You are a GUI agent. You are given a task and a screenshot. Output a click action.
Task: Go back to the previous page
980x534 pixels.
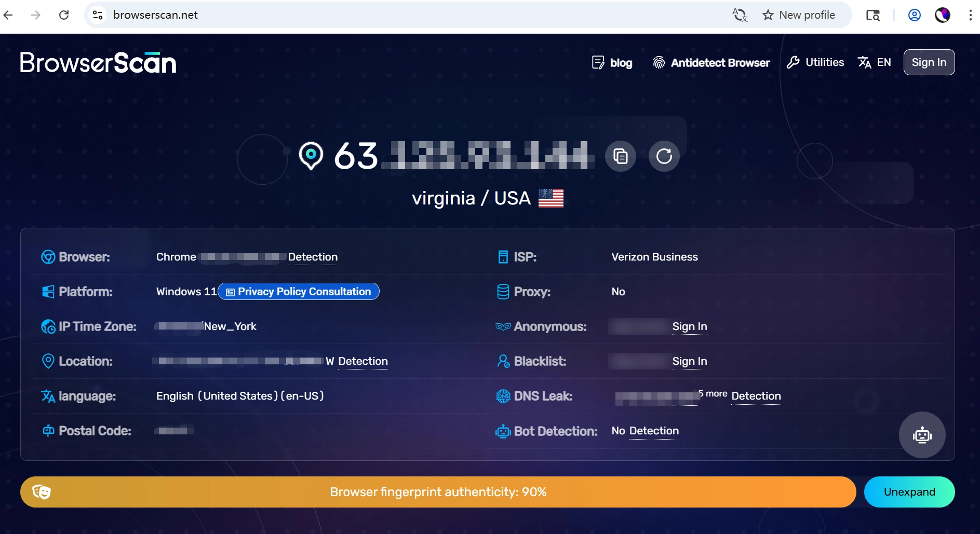pyautogui.click(x=8, y=15)
